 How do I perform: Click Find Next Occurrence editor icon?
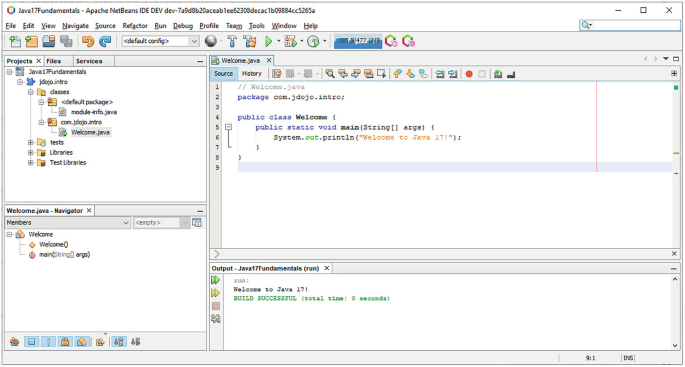(x=356, y=74)
